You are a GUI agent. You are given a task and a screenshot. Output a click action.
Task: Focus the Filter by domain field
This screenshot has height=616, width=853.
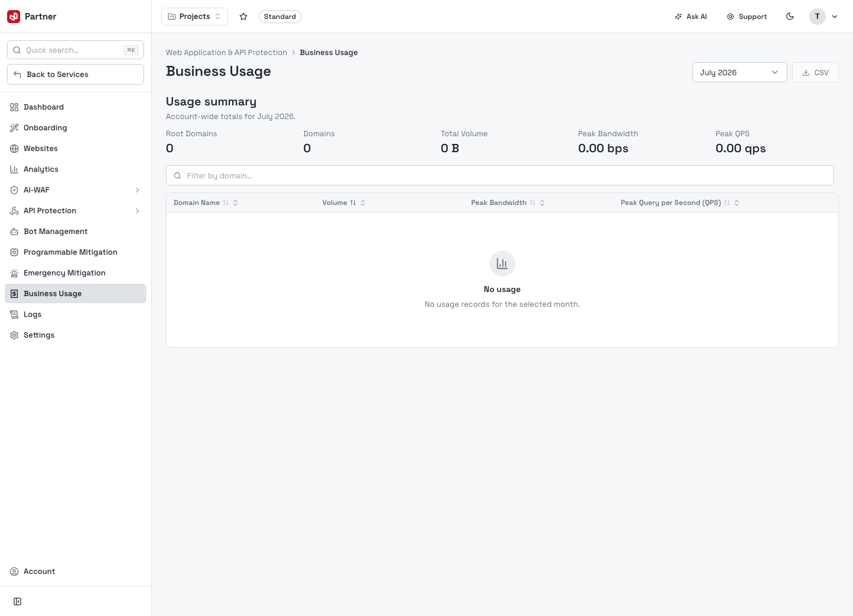(x=500, y=175)
